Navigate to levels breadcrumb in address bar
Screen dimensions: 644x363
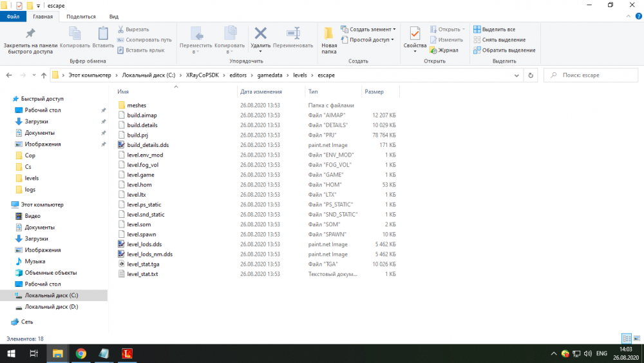(300, 75)
